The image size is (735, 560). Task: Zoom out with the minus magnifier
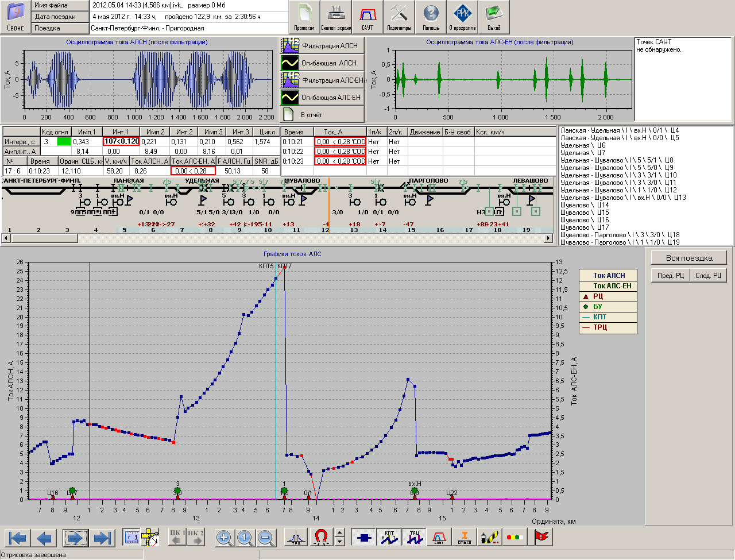[265, 538]
